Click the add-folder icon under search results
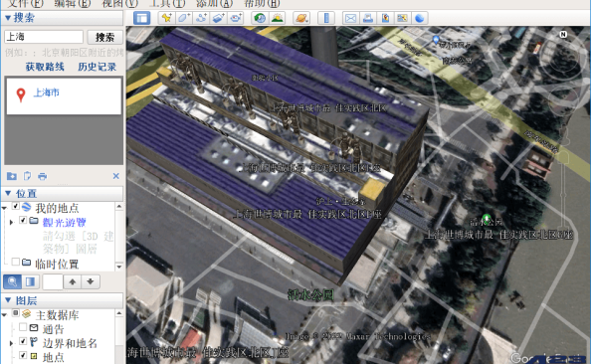The width and height of the screenshot is (591, 364). pos(12,176)
